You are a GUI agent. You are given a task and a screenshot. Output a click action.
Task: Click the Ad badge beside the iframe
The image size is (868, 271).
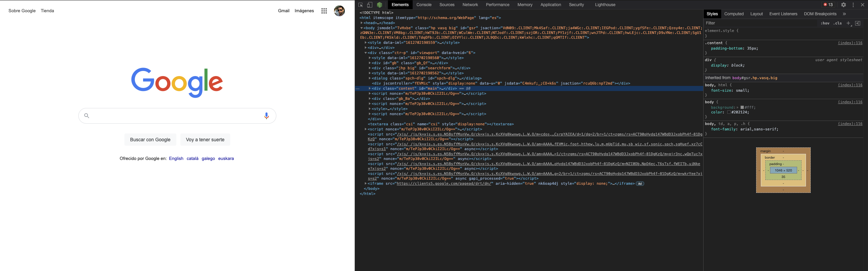click(x=640, y=184)
